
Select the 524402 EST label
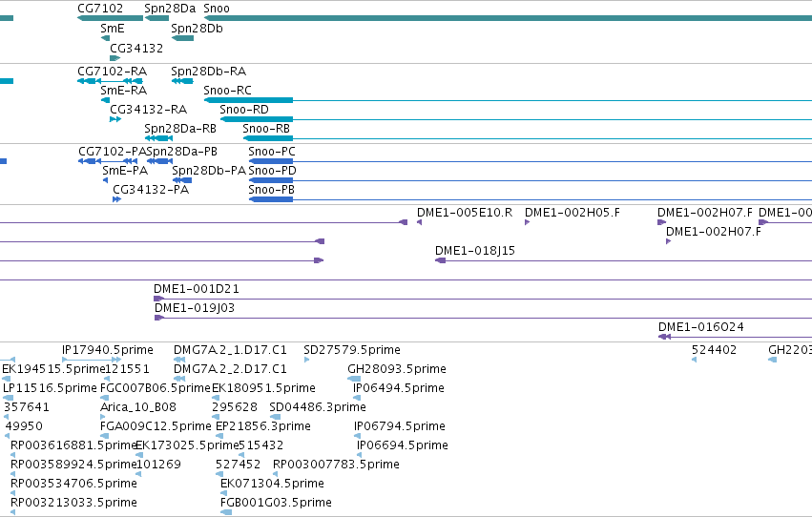tap(714, 350)
